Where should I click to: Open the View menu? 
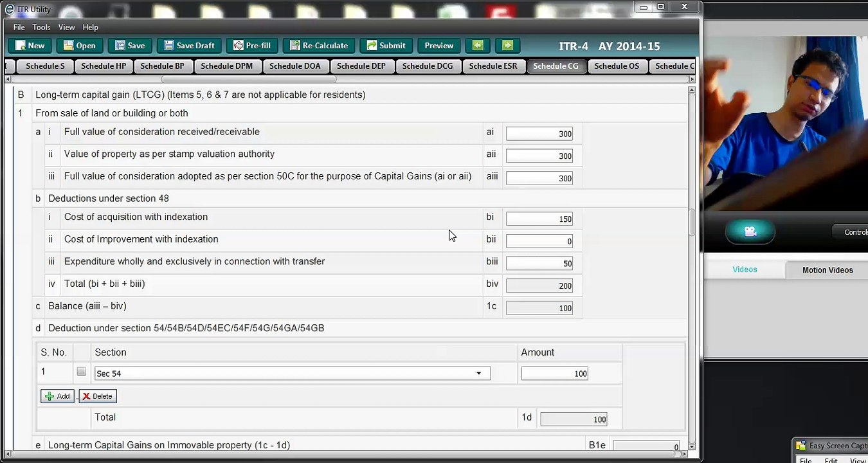[x=66, y=27]
